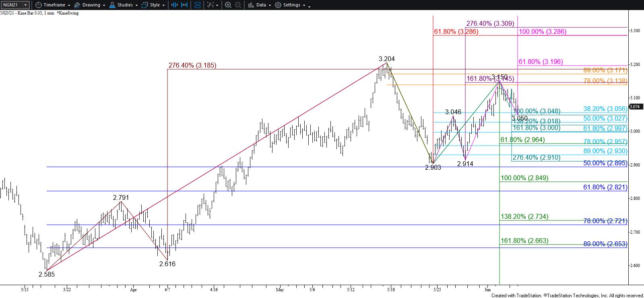Click the pointer mode selection icon
This screenshot has height=298, width=644.
click(x=210, y=5)
